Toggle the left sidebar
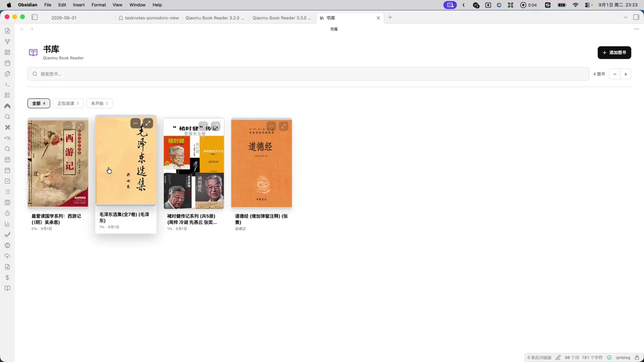This screenshot has height=362, width=644. click(34, 17)
